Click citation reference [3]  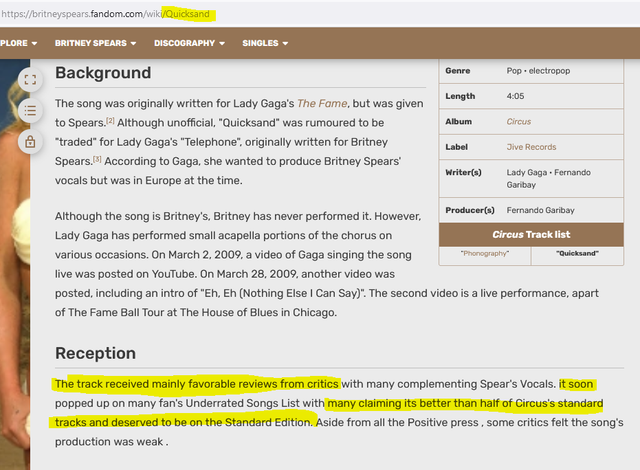97,159
